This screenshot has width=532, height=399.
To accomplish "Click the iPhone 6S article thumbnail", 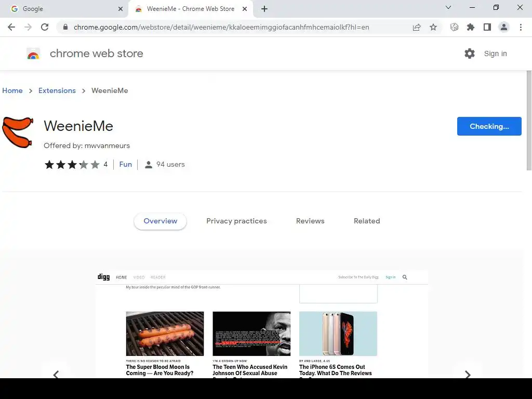I will pos(338,334).
